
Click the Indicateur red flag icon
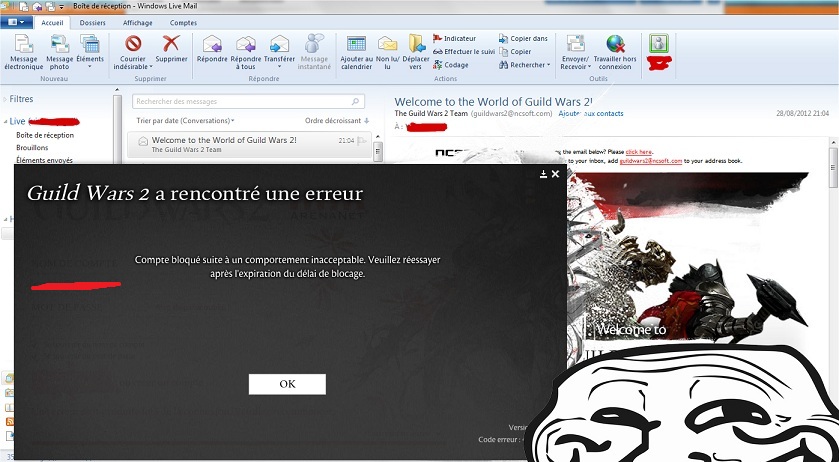click(438, 38)
